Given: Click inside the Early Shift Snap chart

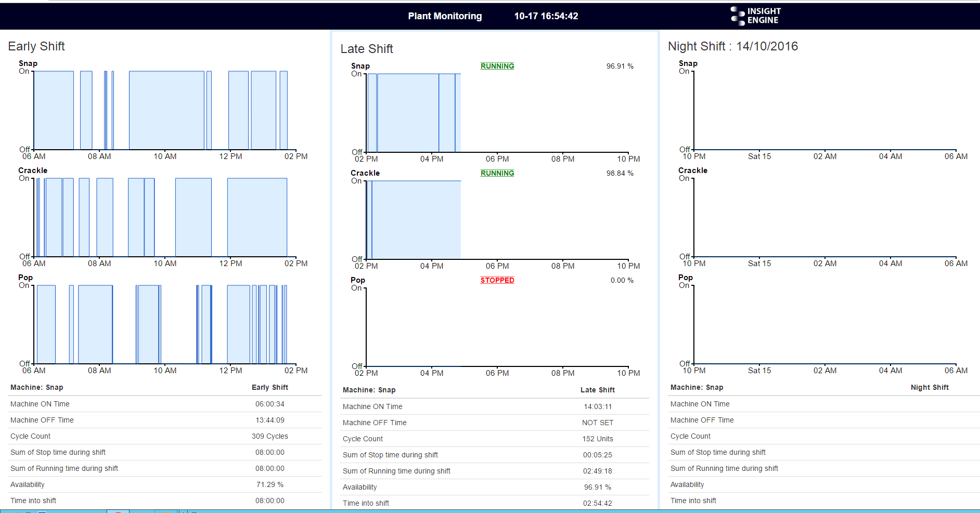Looking at the screenshot, I should (x=166, y=110).
